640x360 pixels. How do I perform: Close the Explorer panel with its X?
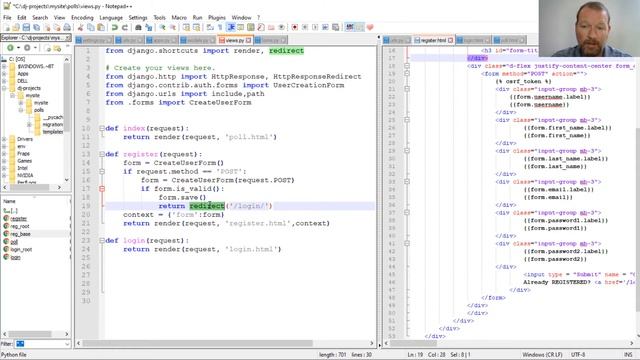pos(68,38)
